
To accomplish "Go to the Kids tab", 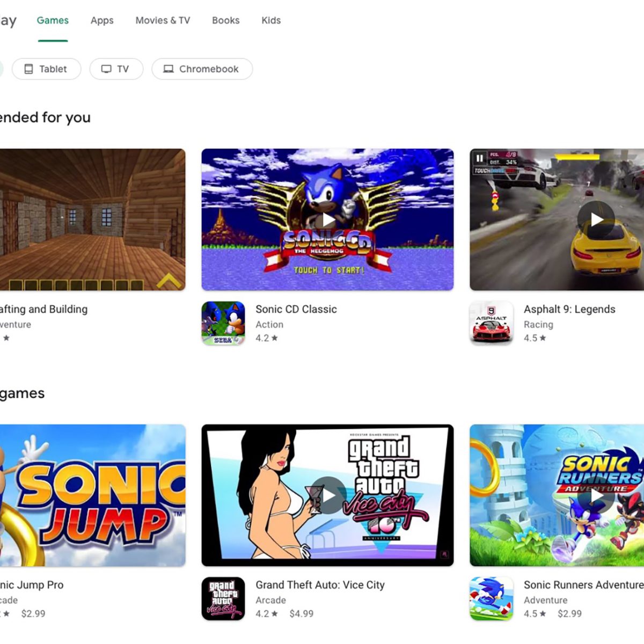I will click(271, 20).
